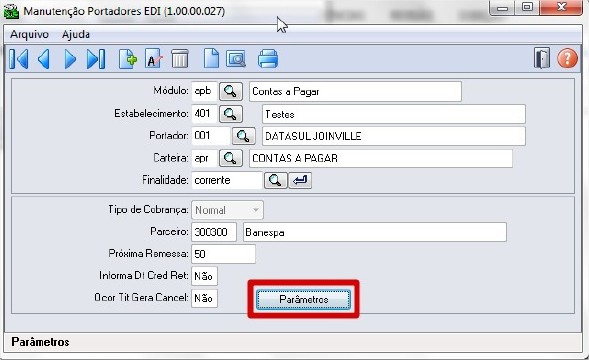Click the enter arrow button beside Finalidade

300,180
